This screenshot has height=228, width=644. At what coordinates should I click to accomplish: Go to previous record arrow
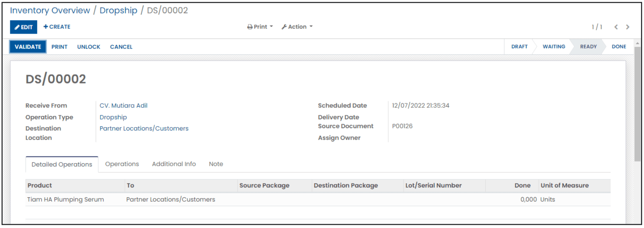pyautogui.click(x=616, y=27)
